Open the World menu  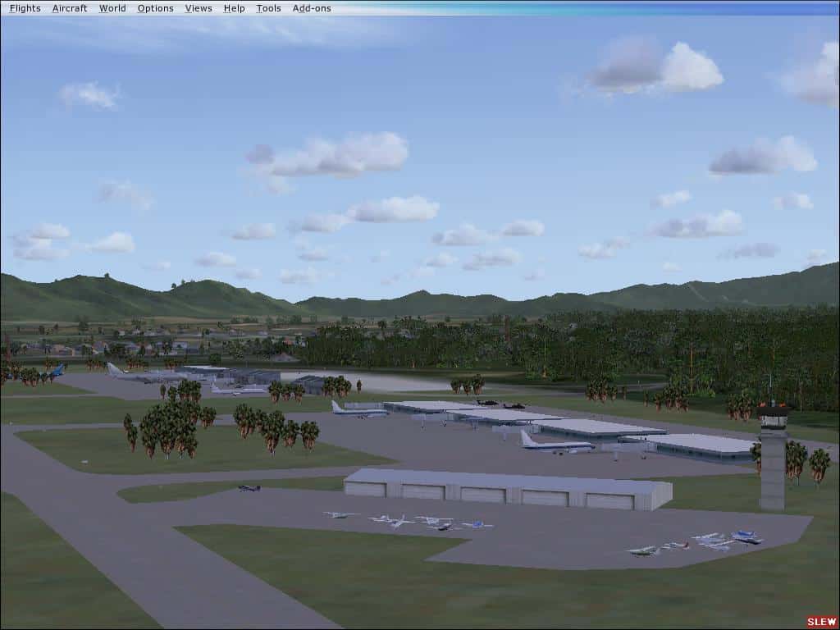(112, 8)
